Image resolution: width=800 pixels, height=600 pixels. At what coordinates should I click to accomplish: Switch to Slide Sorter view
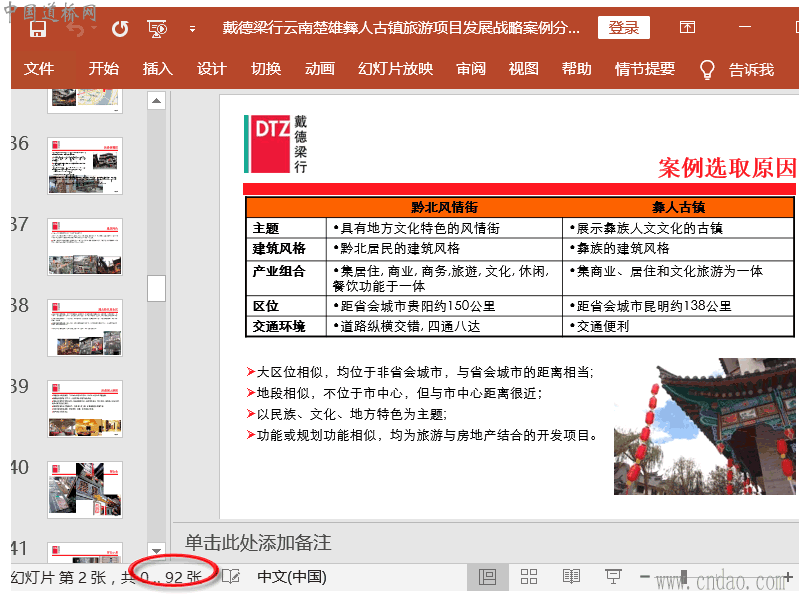529,577
